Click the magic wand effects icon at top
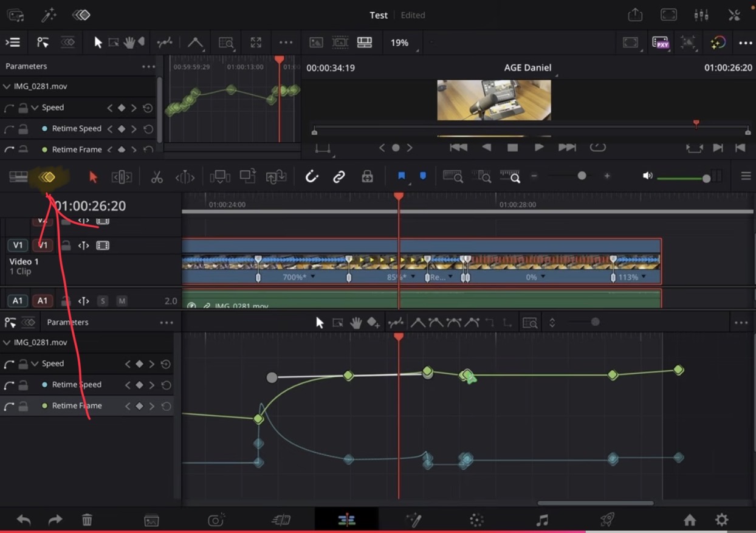Image resolution: width=756 pixels, height=533 pixels. coord(49,15)
